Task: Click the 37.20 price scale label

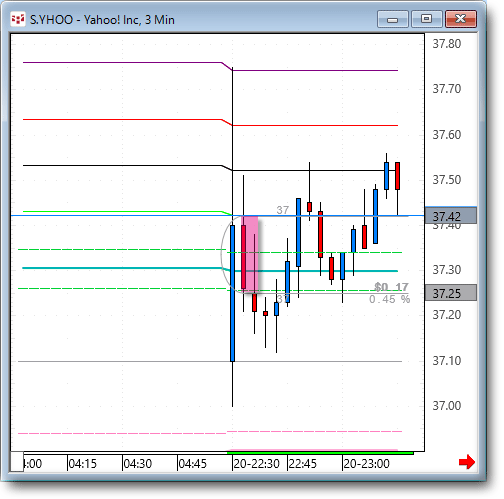Action: point(447,315)
